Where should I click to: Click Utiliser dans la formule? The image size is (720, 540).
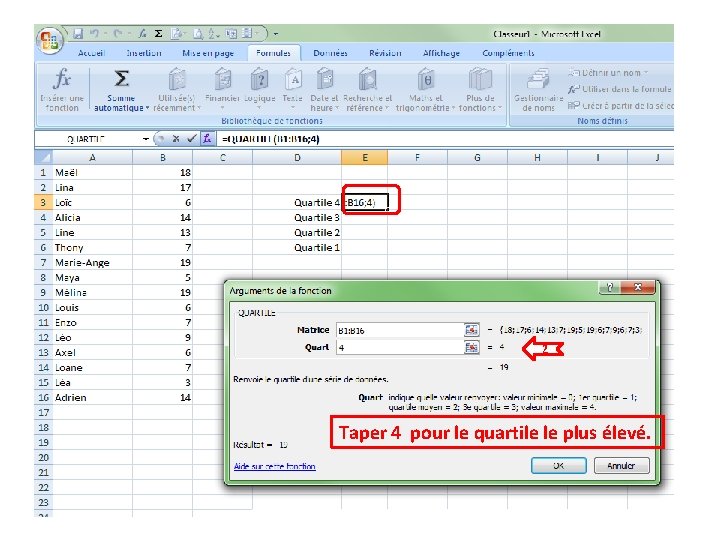[x=620, y=89]
